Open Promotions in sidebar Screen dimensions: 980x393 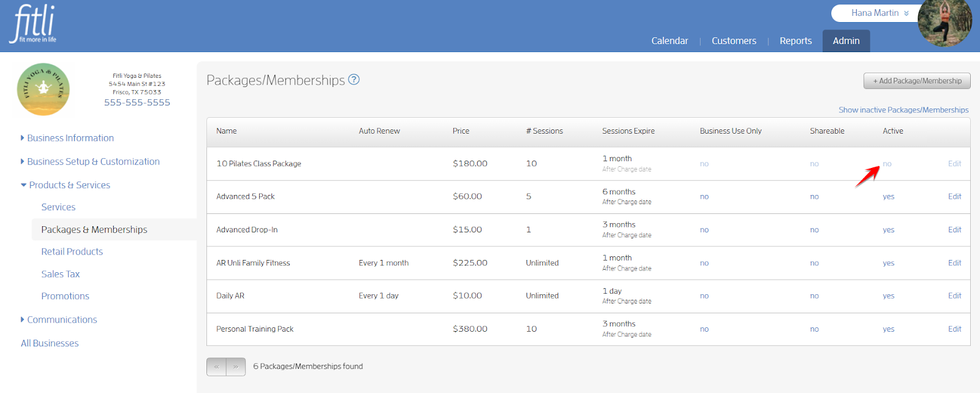click(x=65, y=296)
